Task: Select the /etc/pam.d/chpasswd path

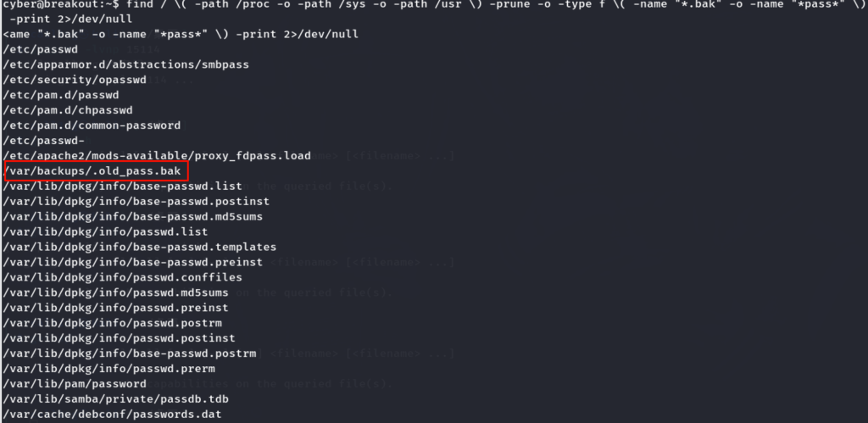Action: (68, 109)
